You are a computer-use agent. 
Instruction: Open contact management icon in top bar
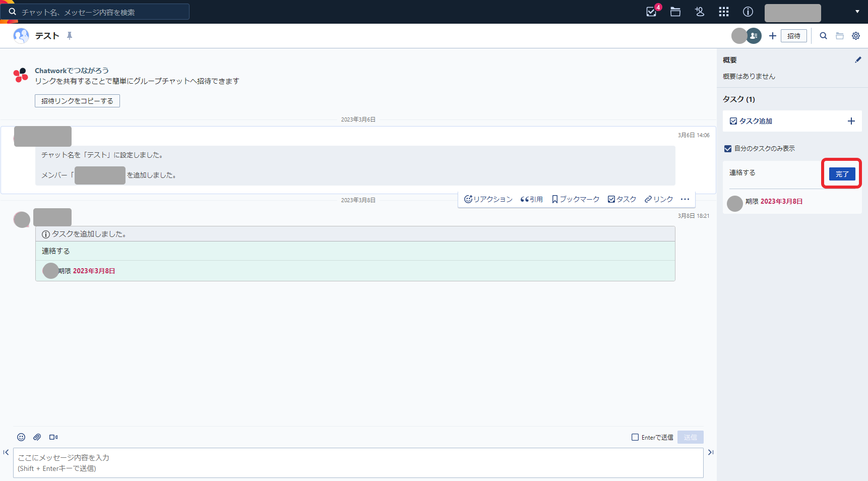[x=700, y=12]
